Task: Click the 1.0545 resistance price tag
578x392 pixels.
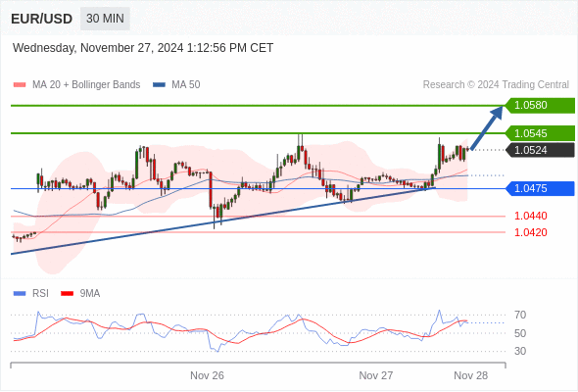Action: point(540,133)
